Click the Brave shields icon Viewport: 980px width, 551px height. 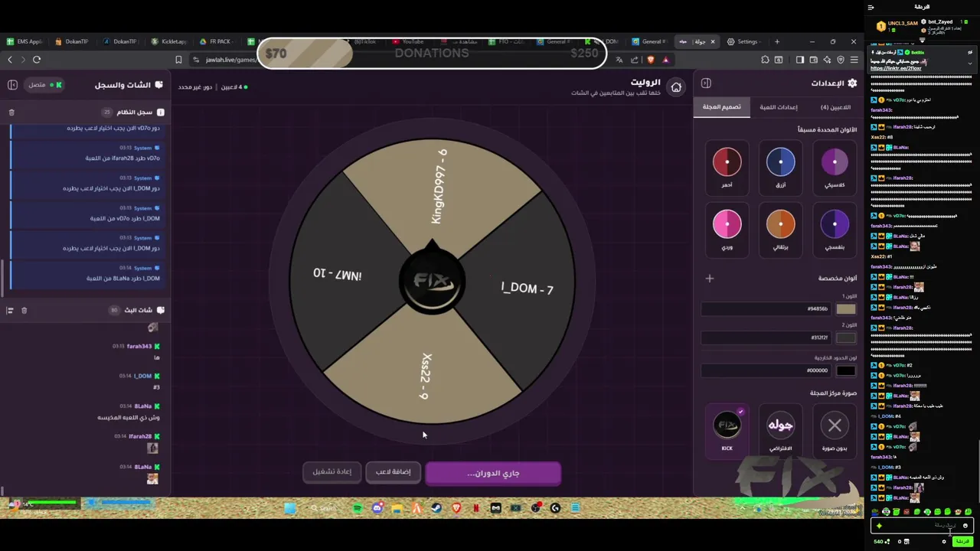650,60
